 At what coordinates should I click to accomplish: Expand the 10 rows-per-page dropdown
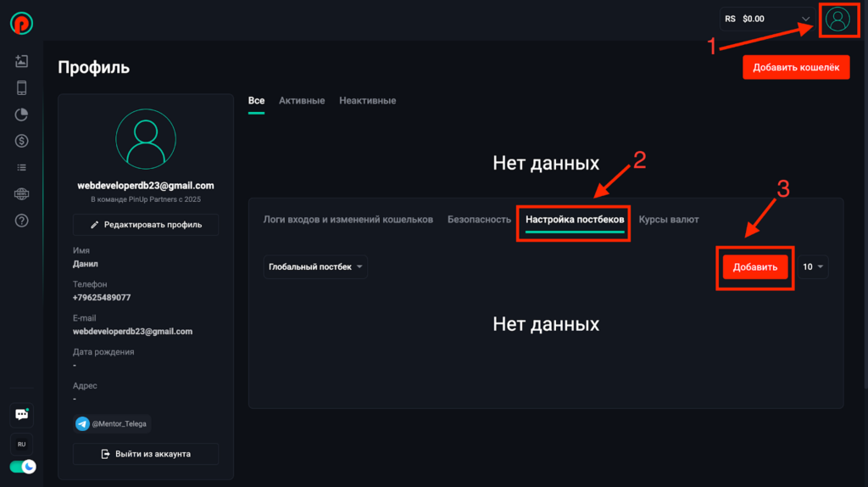click(813, 267)
